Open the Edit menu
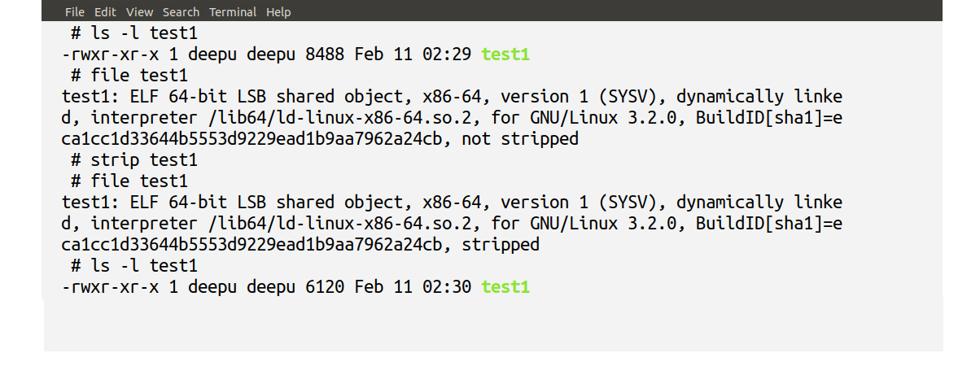The image size is (980, 375). pyautogui.click(x=105, y=12)
